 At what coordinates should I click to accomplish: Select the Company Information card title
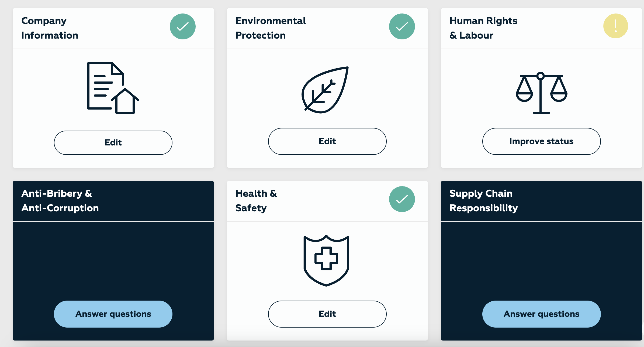point(50,28)
